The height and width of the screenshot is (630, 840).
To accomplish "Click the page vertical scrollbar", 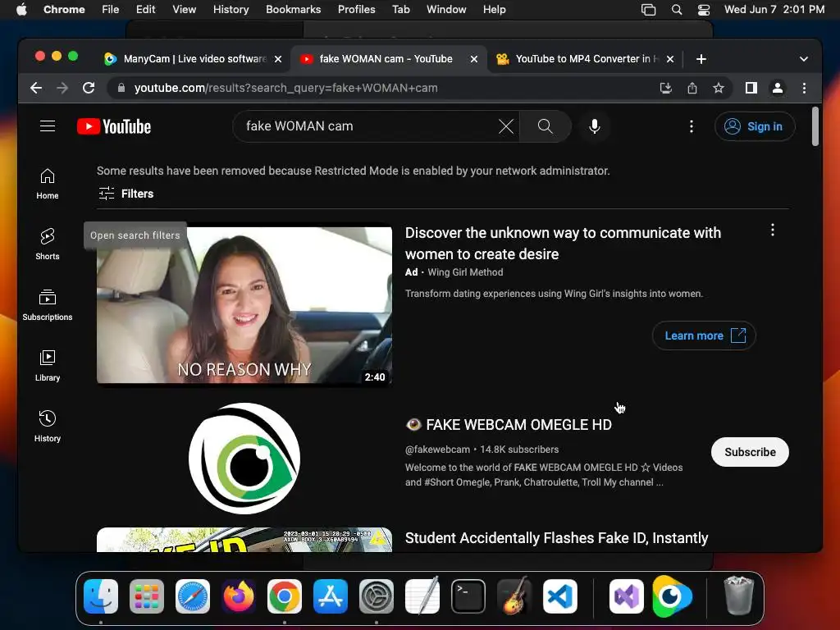I will pos(815,126).
